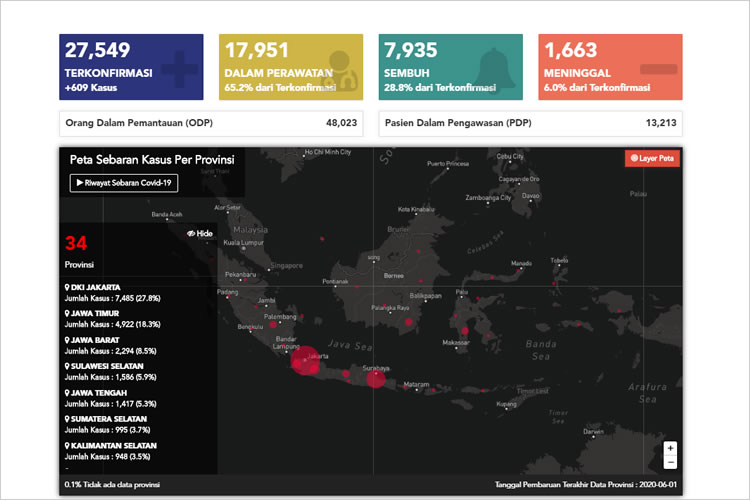
Task: Select Sulawesi Selatan in province list
Action: [114, 366]
